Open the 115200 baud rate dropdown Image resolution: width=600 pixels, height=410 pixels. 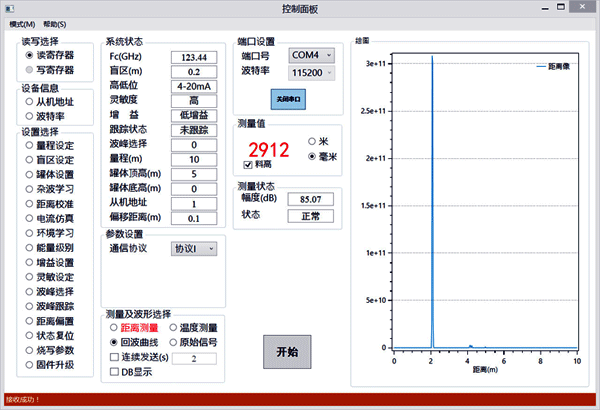(312, 72)
